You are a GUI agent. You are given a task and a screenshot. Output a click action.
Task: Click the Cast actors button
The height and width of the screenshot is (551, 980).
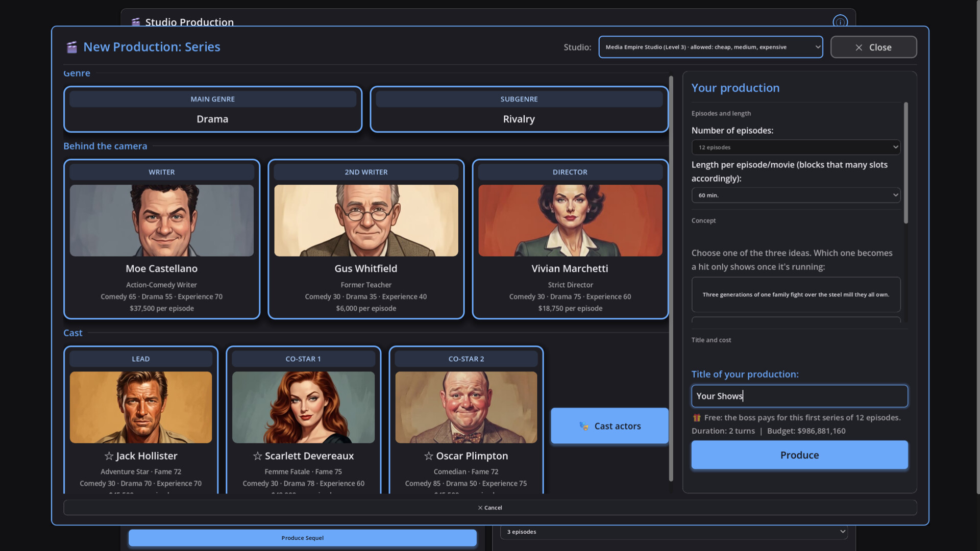609,426
